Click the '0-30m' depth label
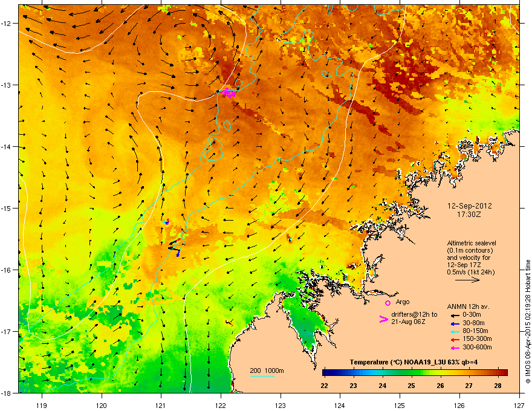Viewport: 532px width, 411px height. tap(472, 315)
